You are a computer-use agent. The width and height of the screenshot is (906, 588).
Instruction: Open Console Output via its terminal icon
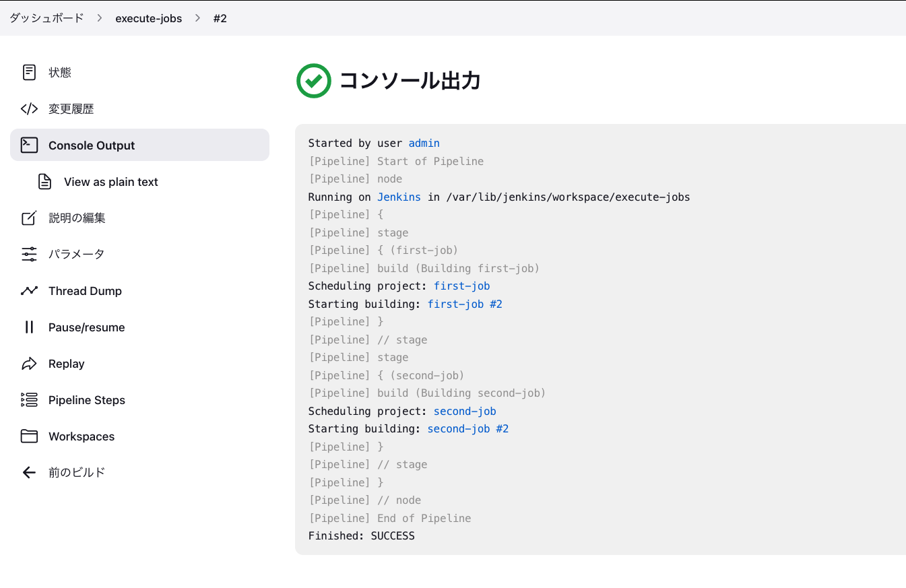(28, 145)
